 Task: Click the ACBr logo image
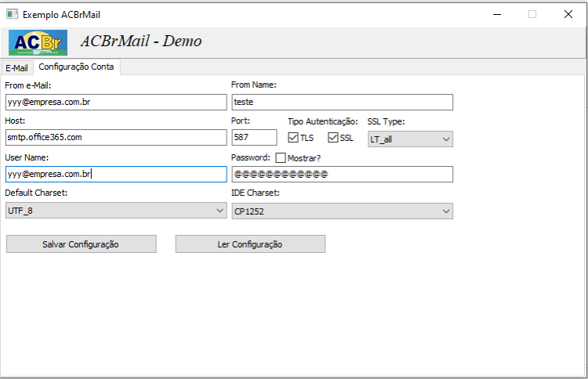pos(38,43)
